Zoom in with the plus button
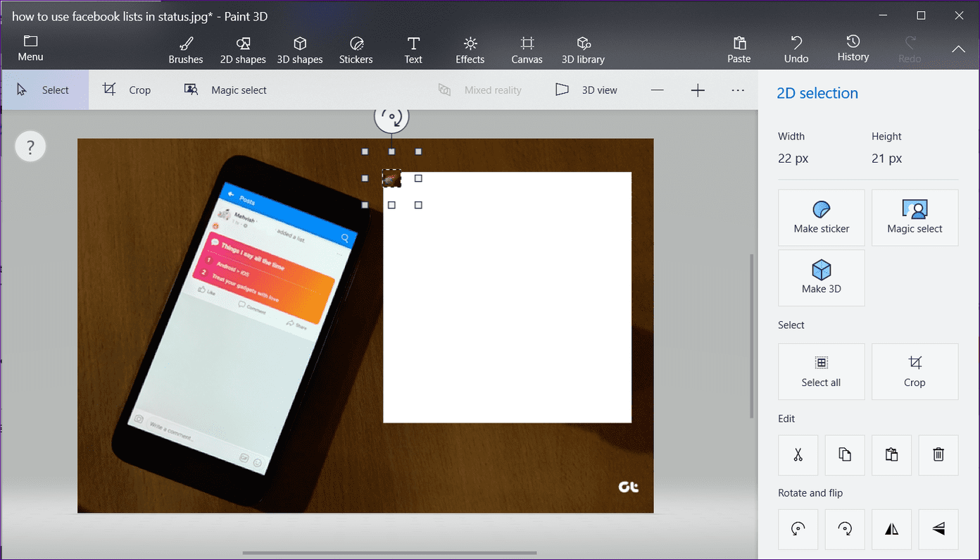980x560 pixels. coord(698,90)
